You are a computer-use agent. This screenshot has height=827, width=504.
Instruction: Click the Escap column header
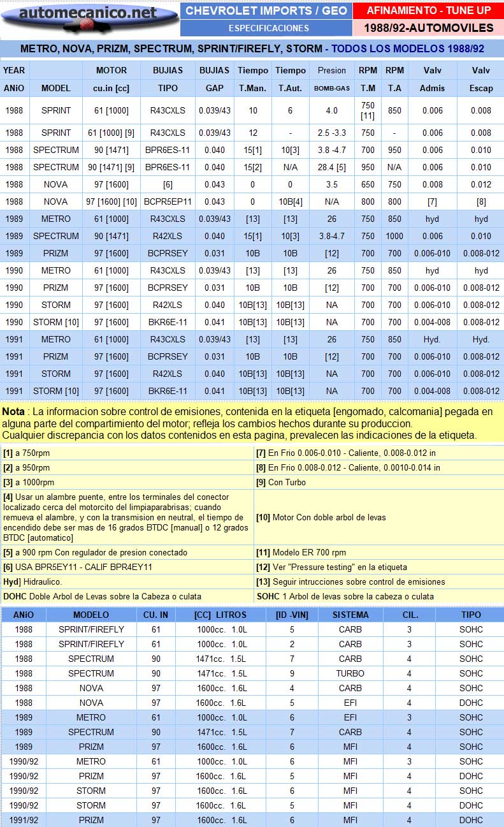click(x=481, y=89)
